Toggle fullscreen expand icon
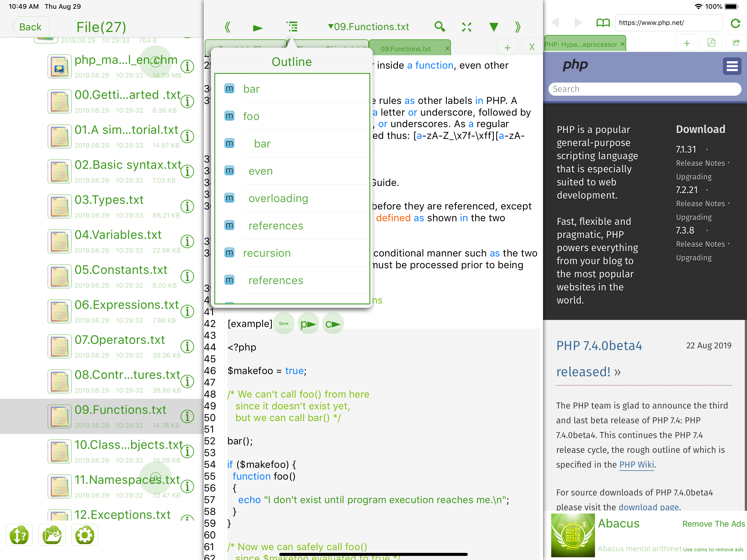Viewport: 747px width, 560px height. (466, 27)
